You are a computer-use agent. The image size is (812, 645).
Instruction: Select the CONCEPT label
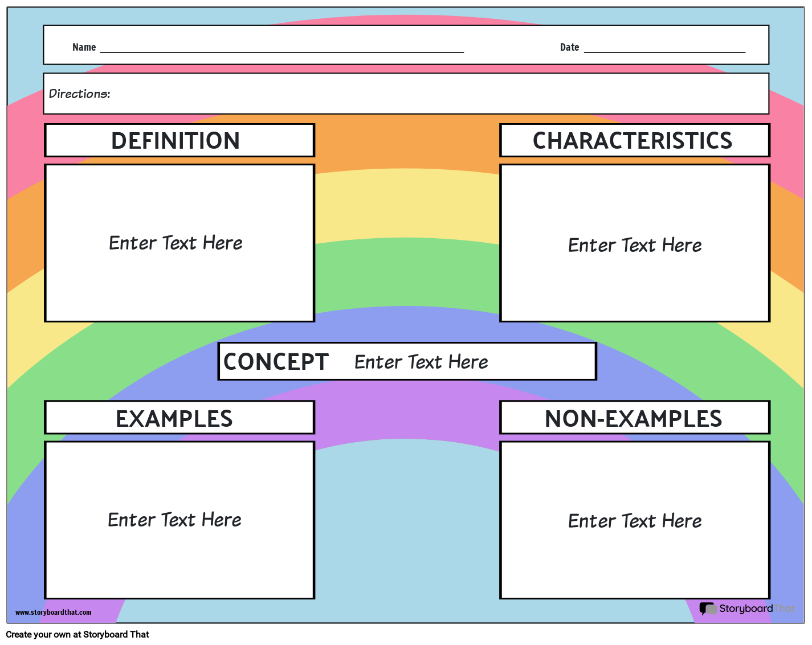click(276, 362)
